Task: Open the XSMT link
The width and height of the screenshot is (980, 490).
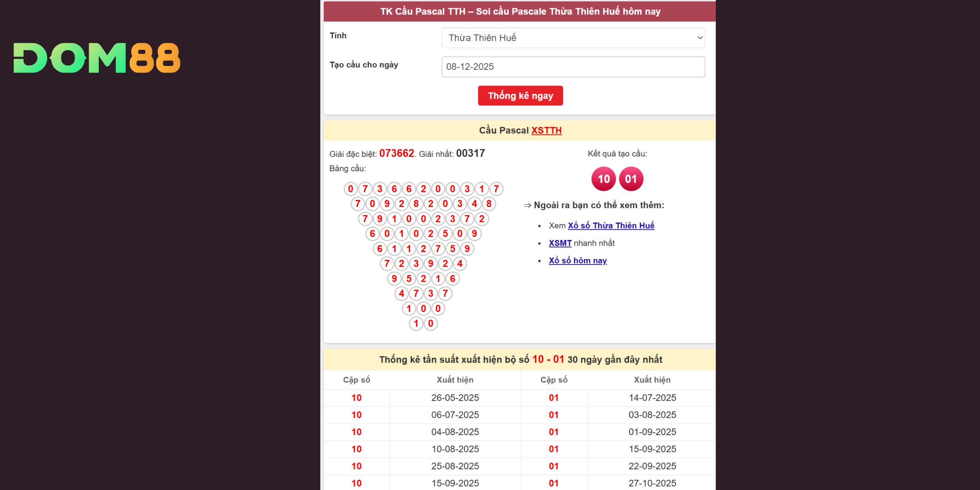Action: 560,243
